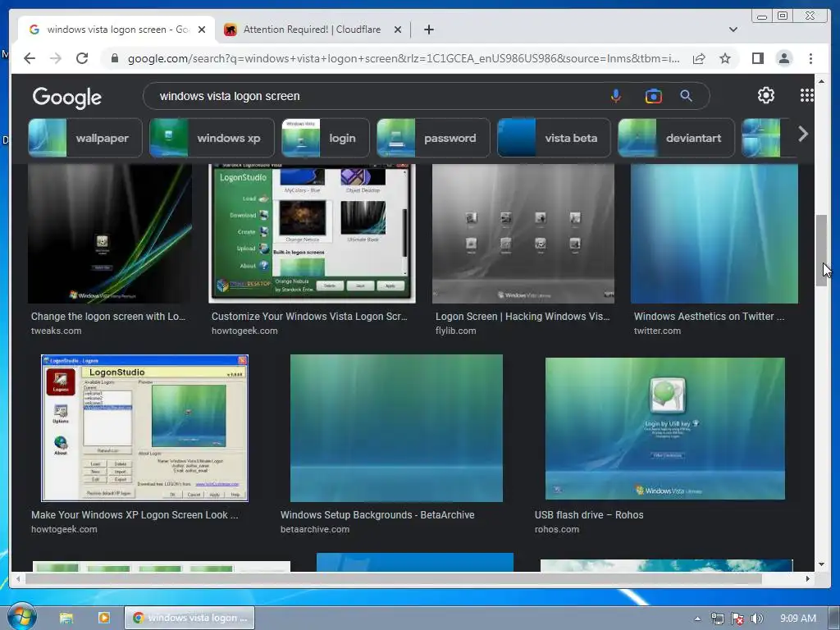The image size is (840, 630).
Task: Open the volume speaker tray icon
Action: [x=756, y=619]
